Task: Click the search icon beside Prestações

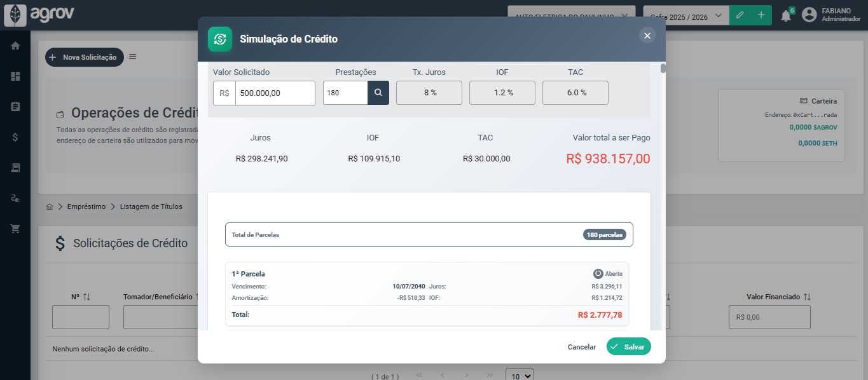Action: point(378,93)
